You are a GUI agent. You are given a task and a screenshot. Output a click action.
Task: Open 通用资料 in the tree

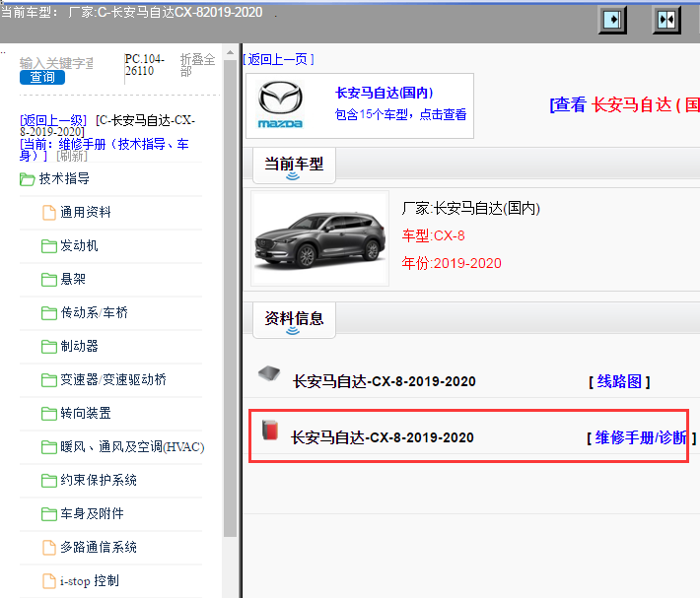[x=86, y=212]
